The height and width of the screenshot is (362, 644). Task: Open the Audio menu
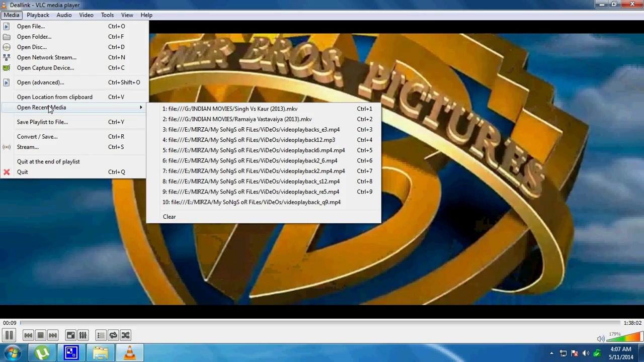point(64,15)
